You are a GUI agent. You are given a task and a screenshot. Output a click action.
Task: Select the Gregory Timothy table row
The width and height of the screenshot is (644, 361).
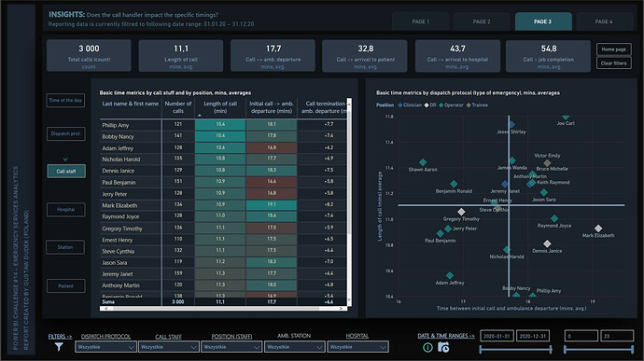[x=223, y=228]
